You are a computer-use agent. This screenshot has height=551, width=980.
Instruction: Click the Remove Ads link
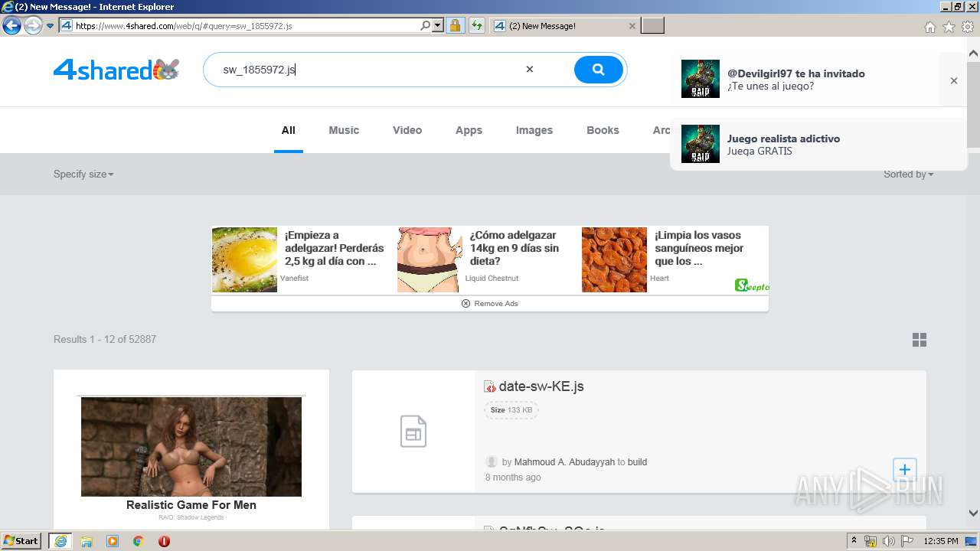490,304
